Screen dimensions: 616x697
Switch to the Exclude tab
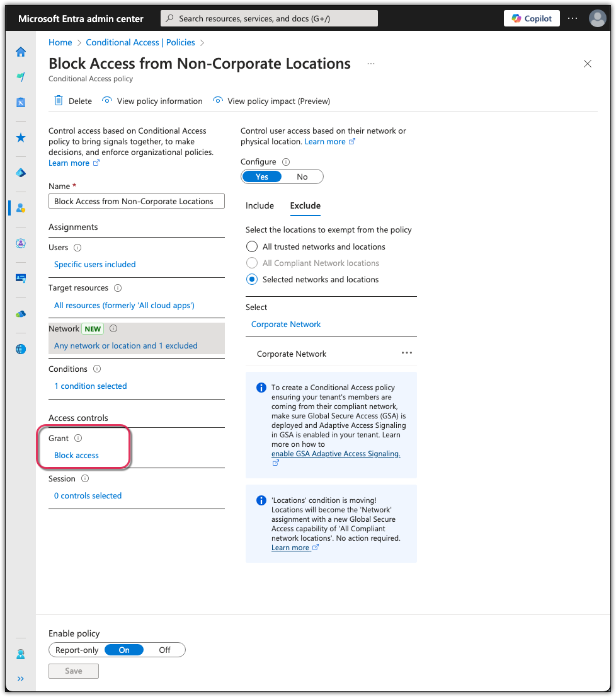305,206
